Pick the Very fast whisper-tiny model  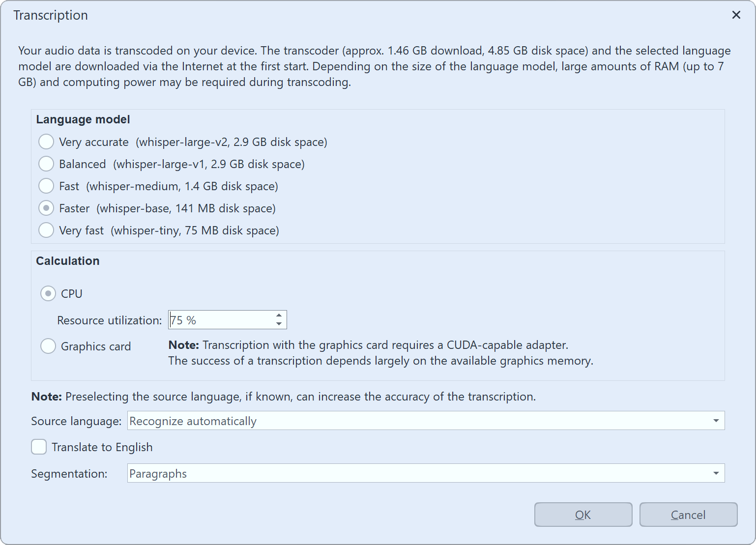[x=46, y=230]
